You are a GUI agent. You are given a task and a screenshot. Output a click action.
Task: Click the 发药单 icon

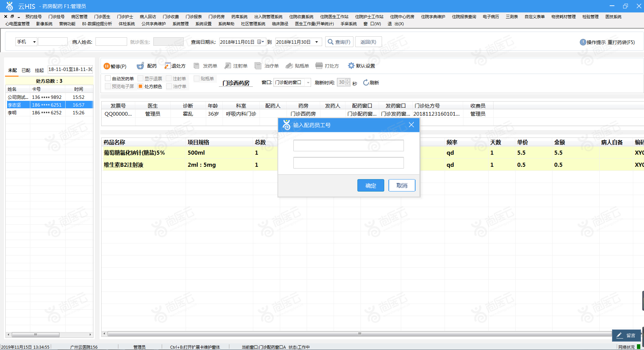(197, 66)
